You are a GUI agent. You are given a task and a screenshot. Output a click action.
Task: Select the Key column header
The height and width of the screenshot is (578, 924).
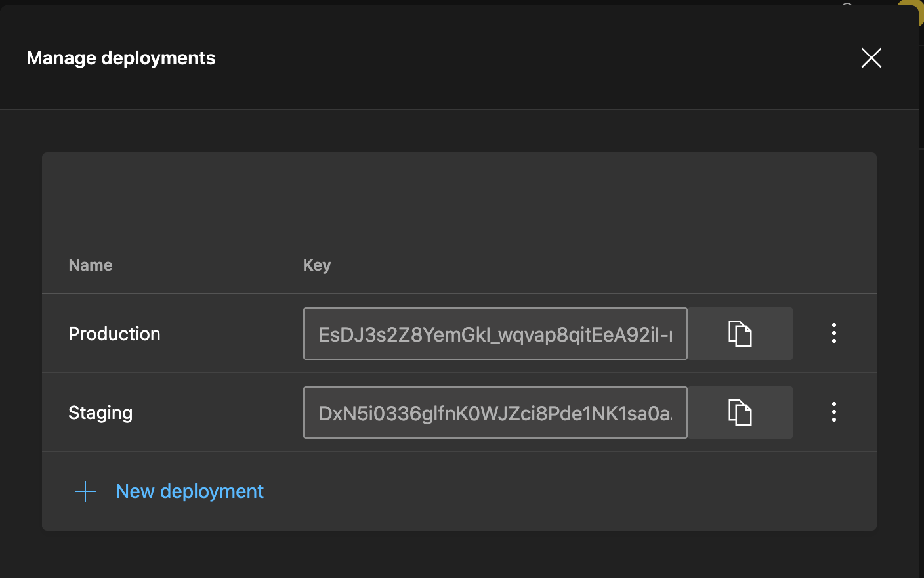tap(316, 265)
